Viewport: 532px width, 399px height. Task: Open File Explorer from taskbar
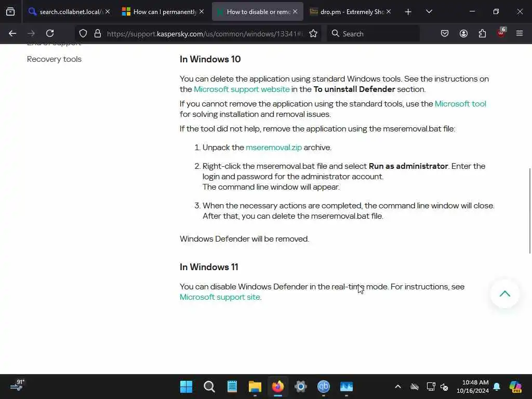255,387
